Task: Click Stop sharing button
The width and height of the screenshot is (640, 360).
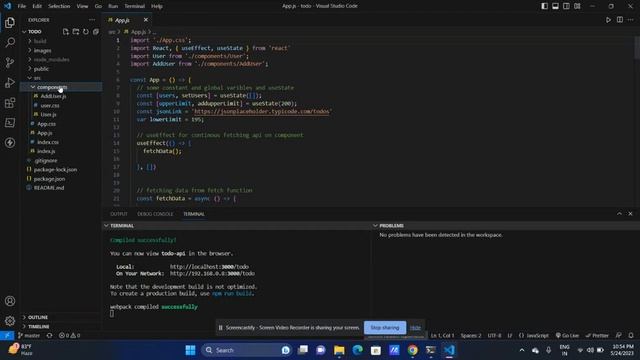Action: pyautogui.click(x=385, y=327)
